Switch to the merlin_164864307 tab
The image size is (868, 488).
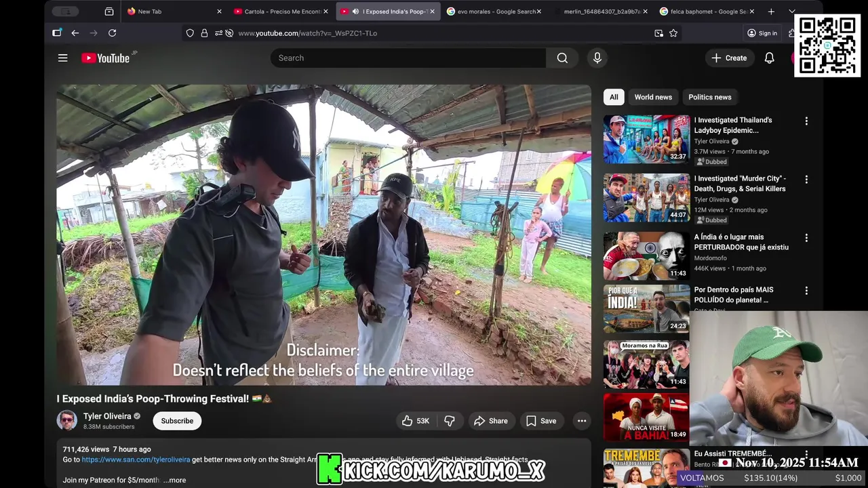point(601,12)
